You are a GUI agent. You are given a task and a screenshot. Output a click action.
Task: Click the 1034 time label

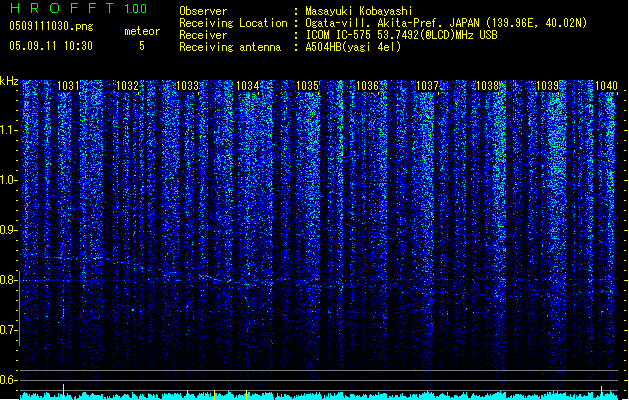pos(248,86)
